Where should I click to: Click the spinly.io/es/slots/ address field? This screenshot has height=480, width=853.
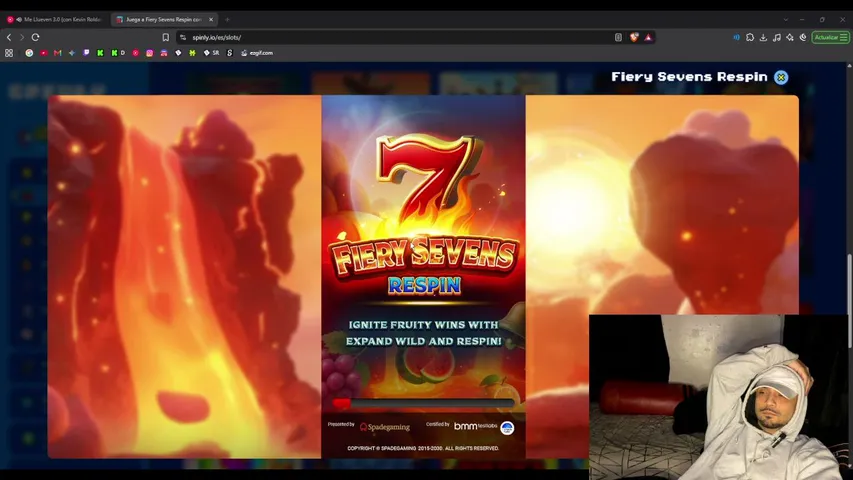coord(400,38)
